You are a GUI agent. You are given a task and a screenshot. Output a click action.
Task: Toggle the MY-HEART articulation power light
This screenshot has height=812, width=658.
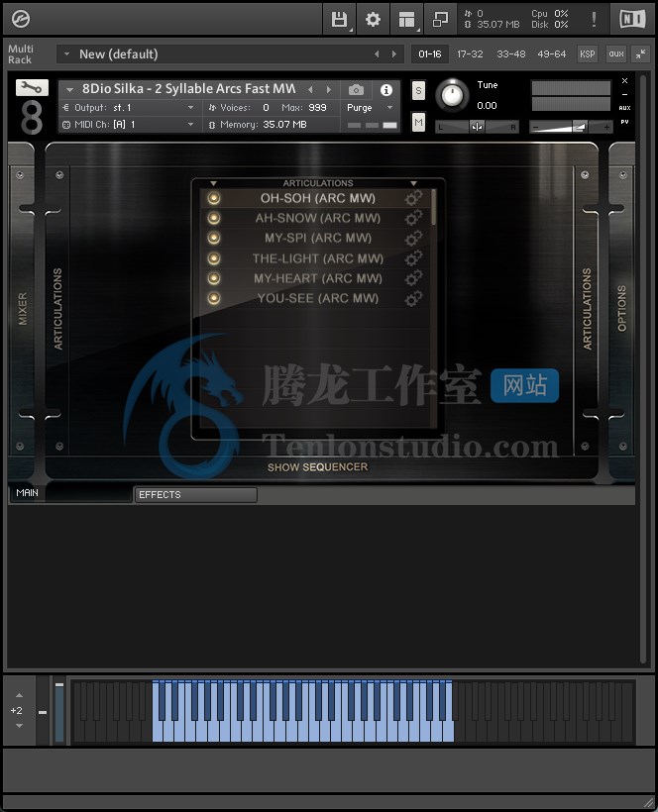click(x=213, y=278)
